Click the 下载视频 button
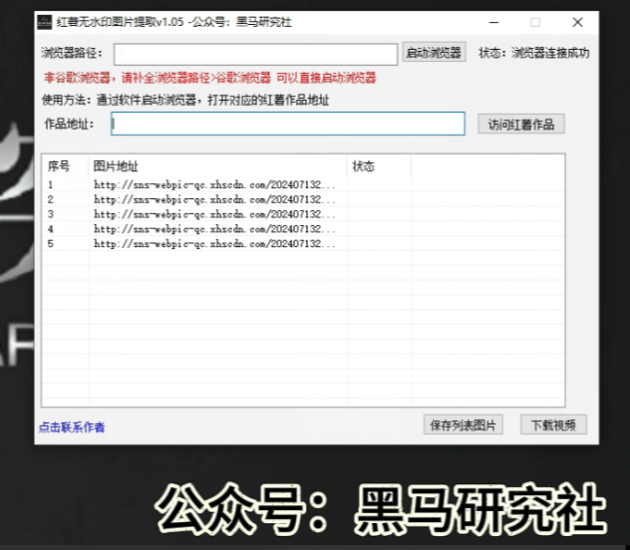This screenshot has width=630, height=550. click(x=553, y=425)
